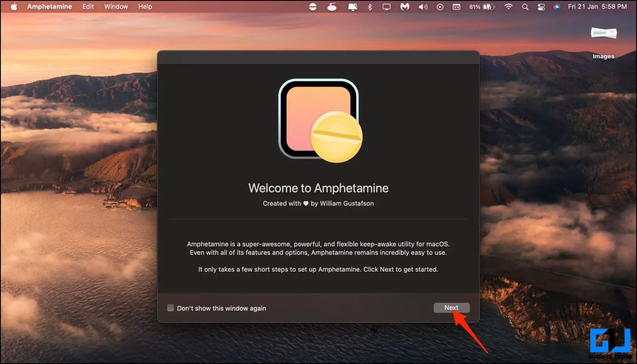637x364 pixels.
Task: Open Spotlight search
Action: point(525,7)
